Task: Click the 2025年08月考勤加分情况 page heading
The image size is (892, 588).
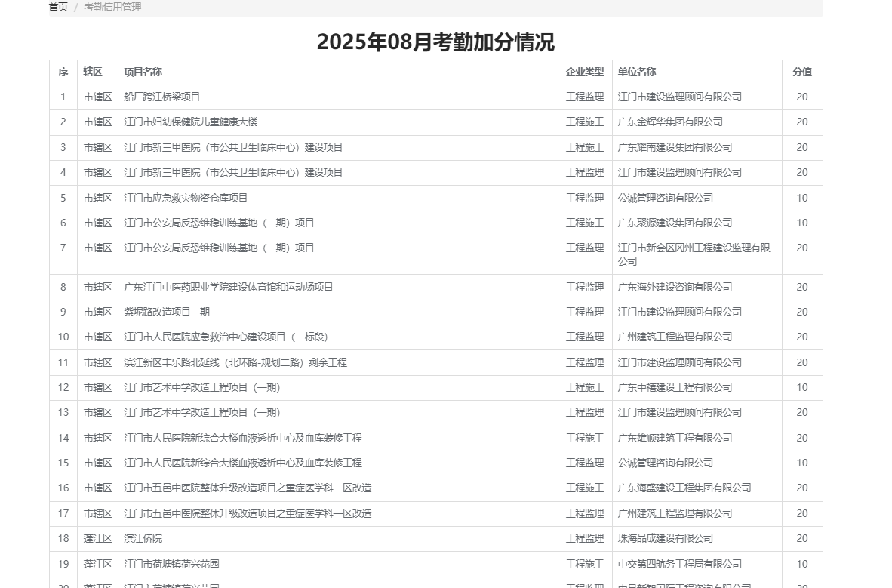Action: pyautogui.click(x=435, y=42)
